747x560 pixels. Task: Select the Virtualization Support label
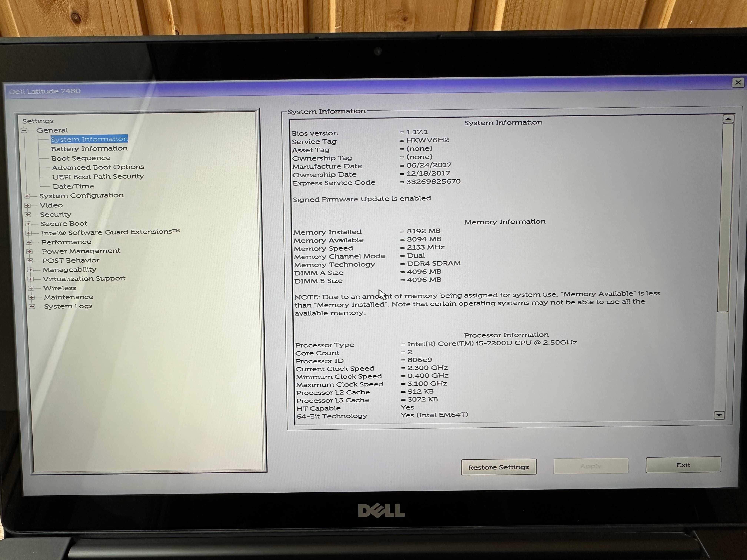click(x=84, y=279)
